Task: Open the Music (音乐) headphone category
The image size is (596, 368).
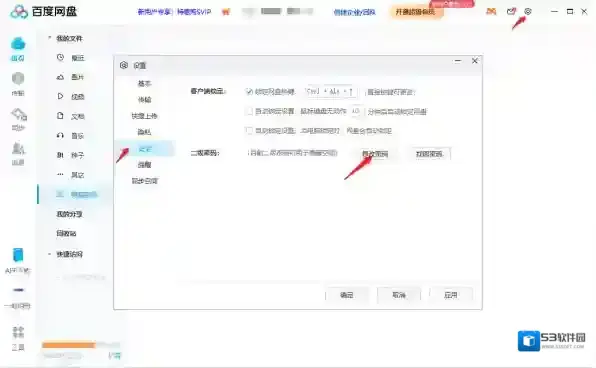Action: coord(60,135)
